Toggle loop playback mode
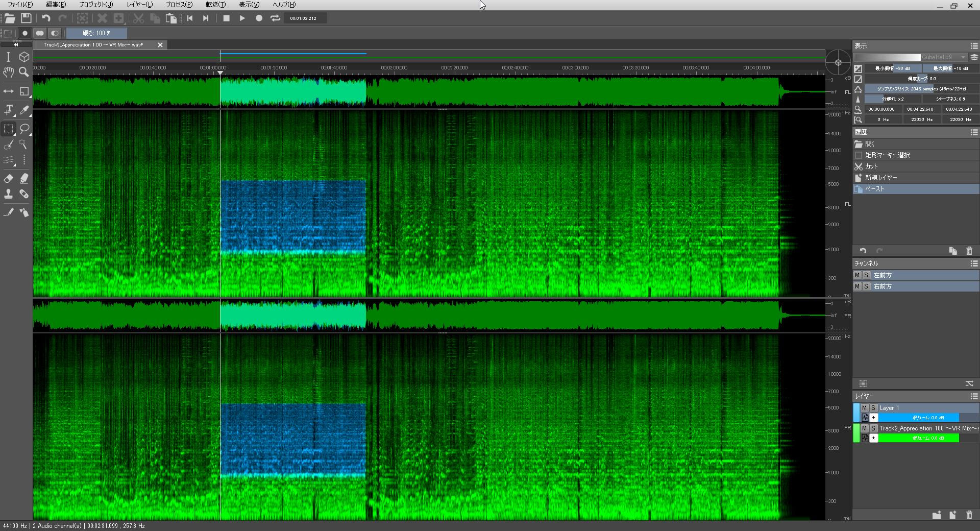Image resolution: width=980 pixels, height=531 pixels. coord(276,18)
